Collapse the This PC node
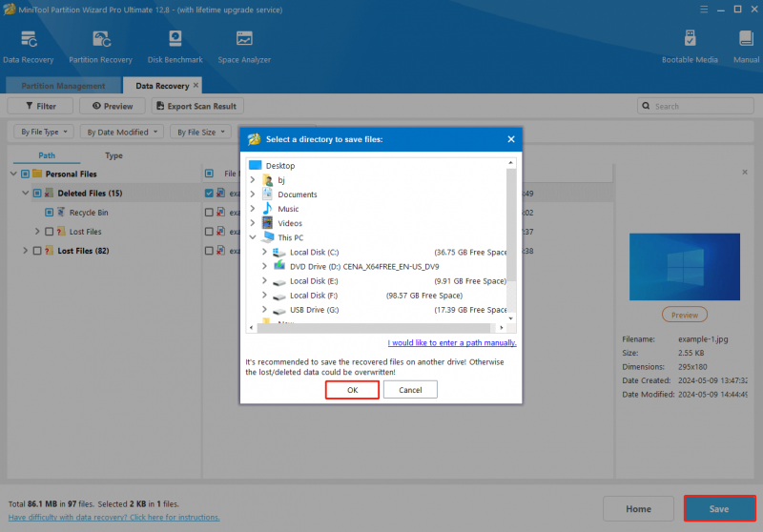Image resolution: width=763 pixels, height=532 pixels. [x=253, y=237]
